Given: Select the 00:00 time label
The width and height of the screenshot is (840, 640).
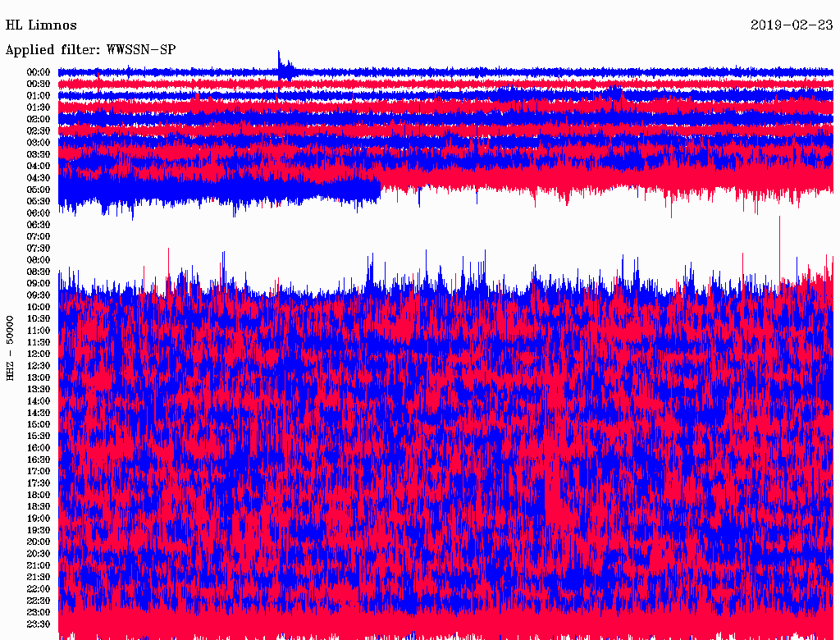Looking at the screenshot, I should click(x=39, y=72).
